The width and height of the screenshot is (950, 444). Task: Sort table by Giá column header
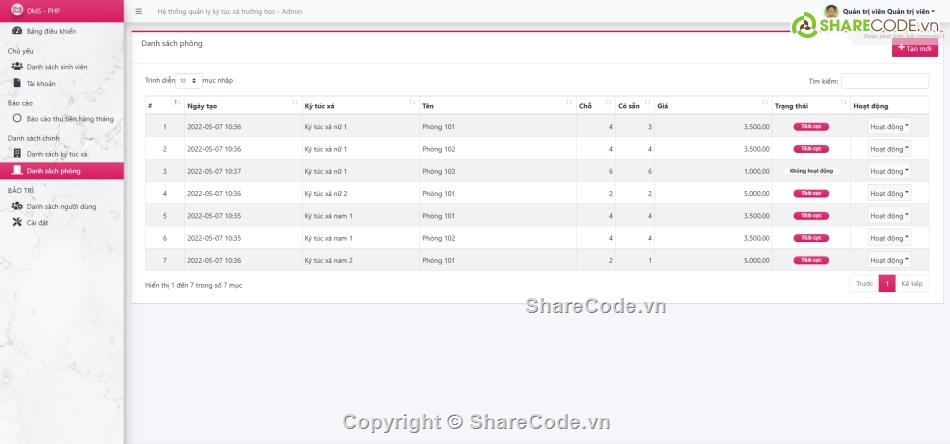click(x=712, y=105)
